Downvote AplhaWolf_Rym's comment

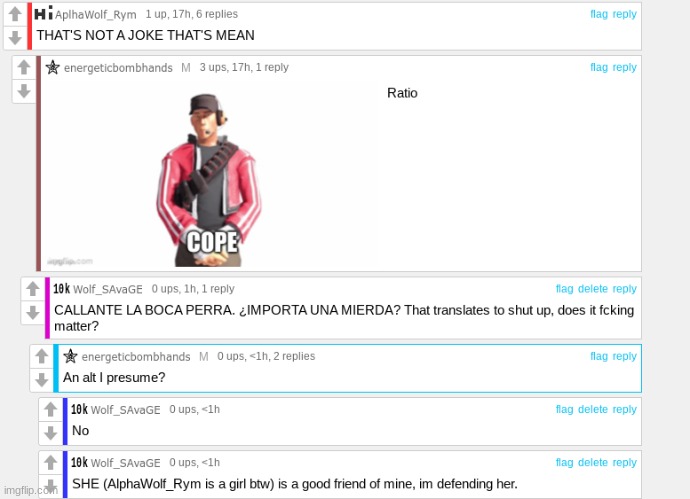pyautogui.click(x=15, y=37)
